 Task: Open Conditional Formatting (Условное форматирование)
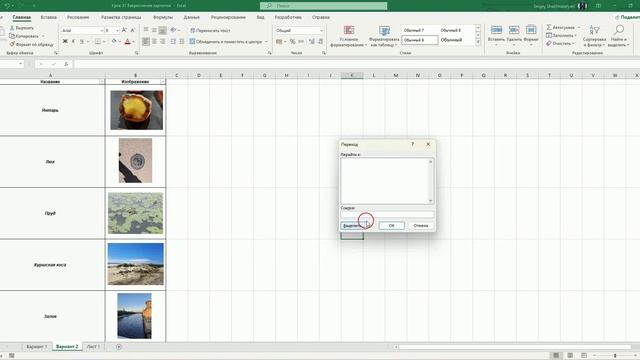pyautogui.click(x=349, y=36)
